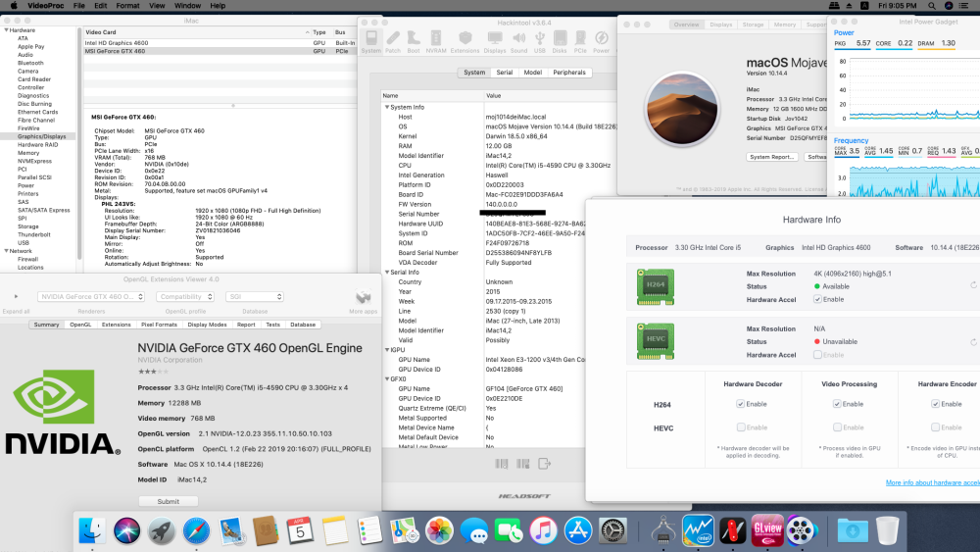
Task: Open Finder from the Dock
Action: tap(92, 530)
